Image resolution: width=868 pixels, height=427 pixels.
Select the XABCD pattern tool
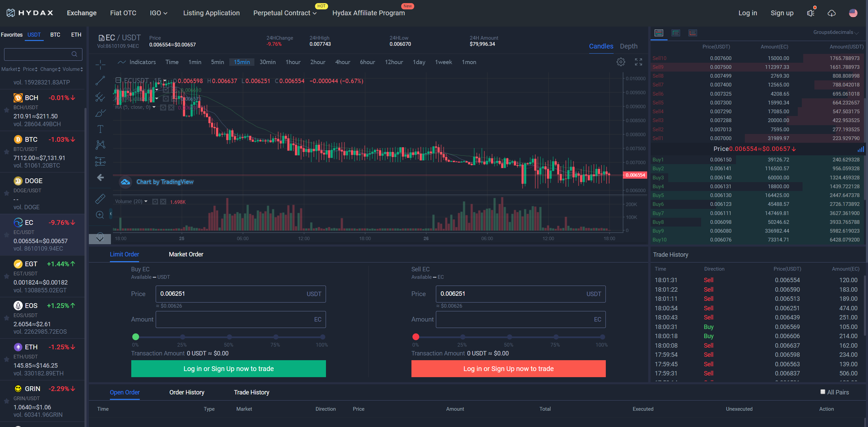(100, 145)
